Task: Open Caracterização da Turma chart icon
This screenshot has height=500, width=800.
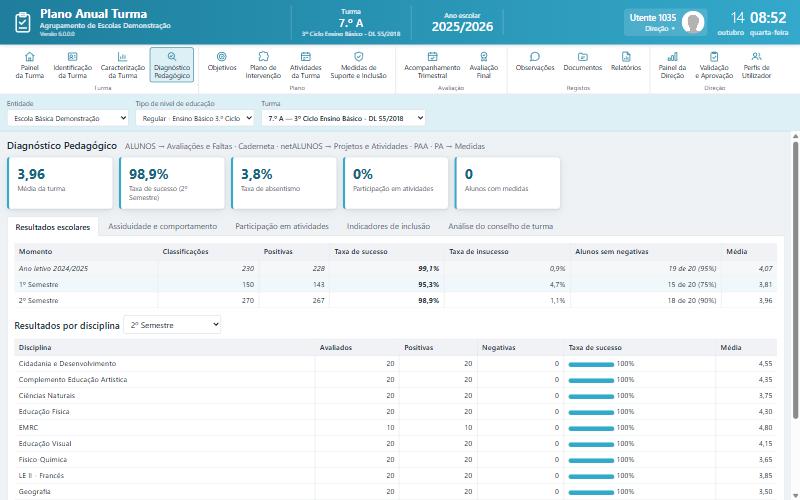Action: pyautogui.click(x=122, y=56)
